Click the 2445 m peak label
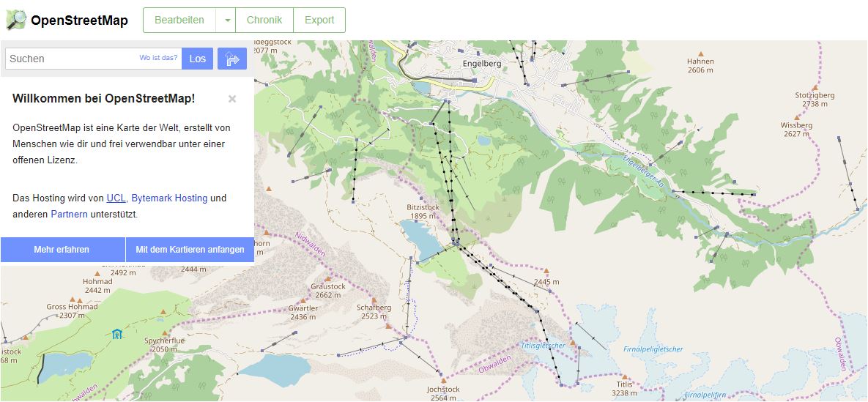 click(x=546, y=282)
